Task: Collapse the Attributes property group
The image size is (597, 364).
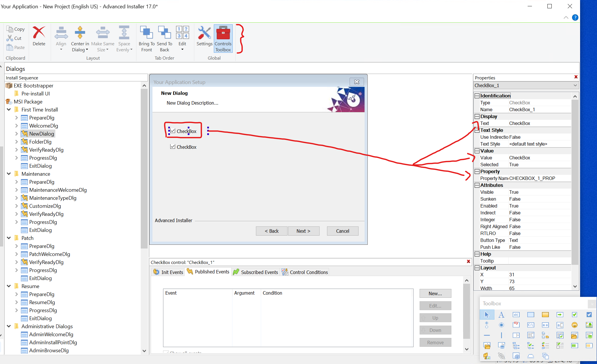Action: [x=477, y=185]
